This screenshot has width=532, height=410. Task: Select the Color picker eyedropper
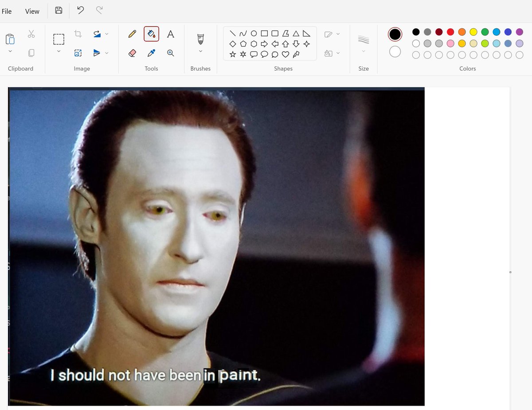click(x=151, y=53)
